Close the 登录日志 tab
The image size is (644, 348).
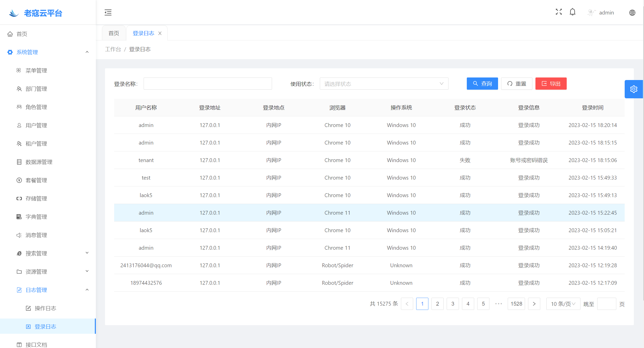160,33
